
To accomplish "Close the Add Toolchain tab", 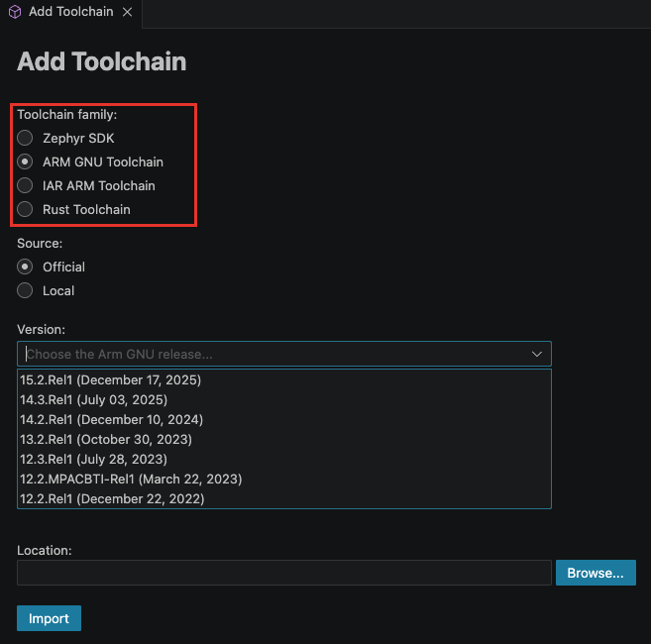I will click(x=127, y=12).
